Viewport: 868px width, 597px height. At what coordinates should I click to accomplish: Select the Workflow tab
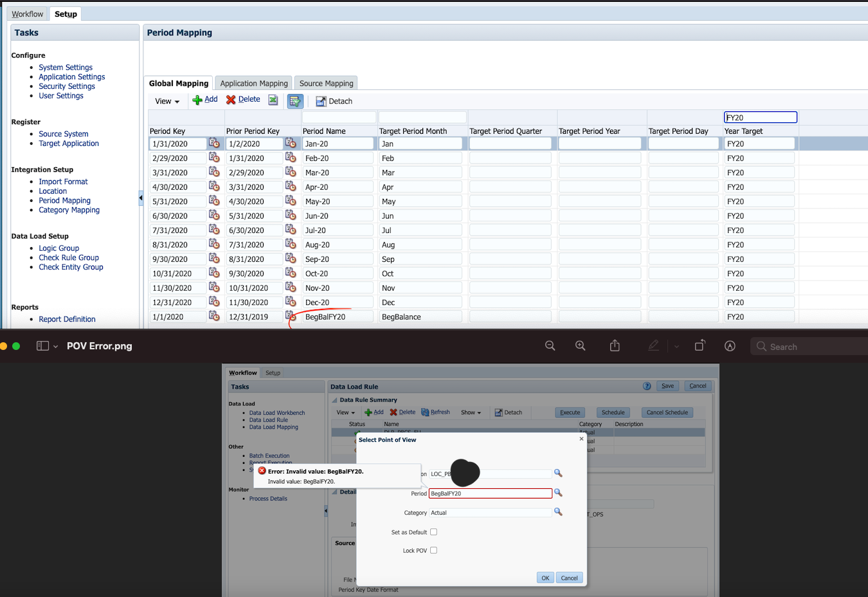tap(27, 13)
